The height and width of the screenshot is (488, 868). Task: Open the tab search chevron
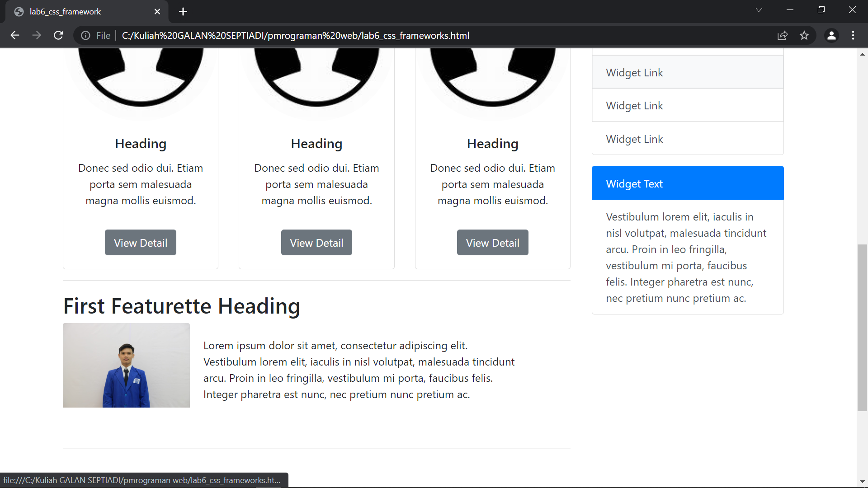pos(759,9)
